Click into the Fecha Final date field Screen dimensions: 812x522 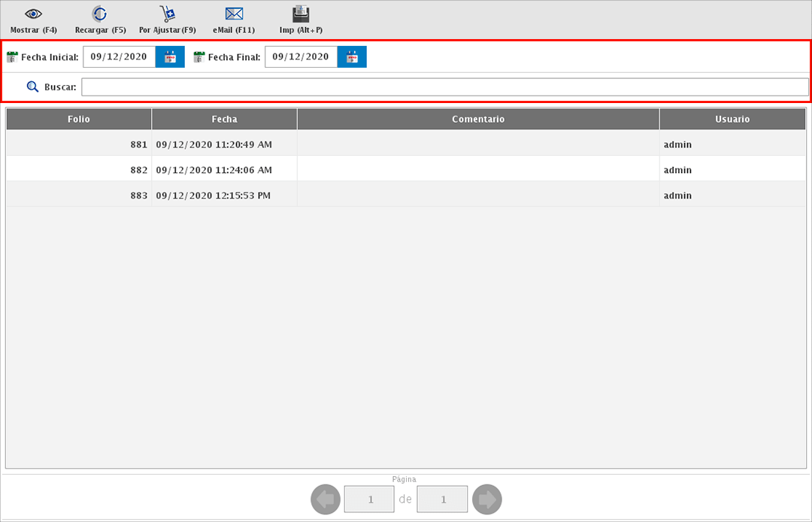tap(301, 57)
